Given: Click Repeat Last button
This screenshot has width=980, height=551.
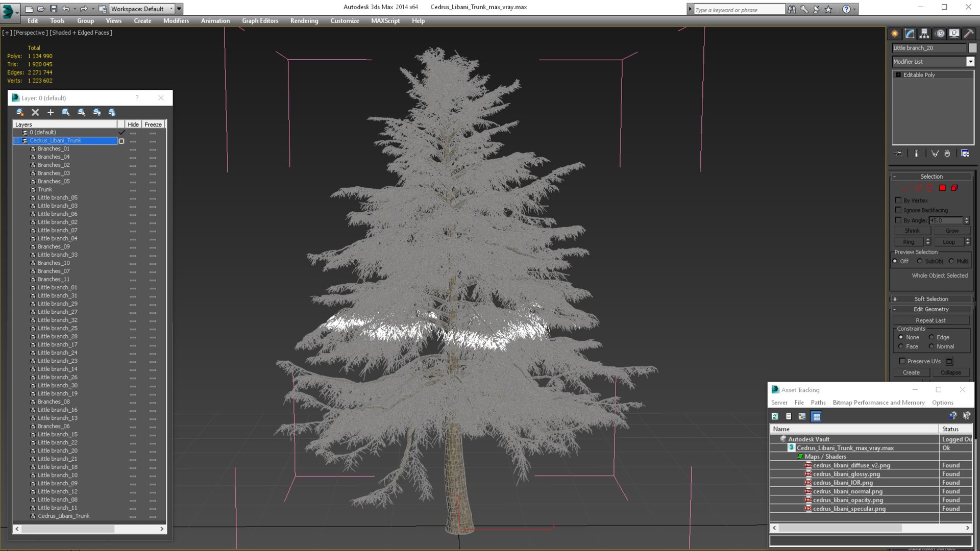Looking at the screenshot, I should pos(930,320).
